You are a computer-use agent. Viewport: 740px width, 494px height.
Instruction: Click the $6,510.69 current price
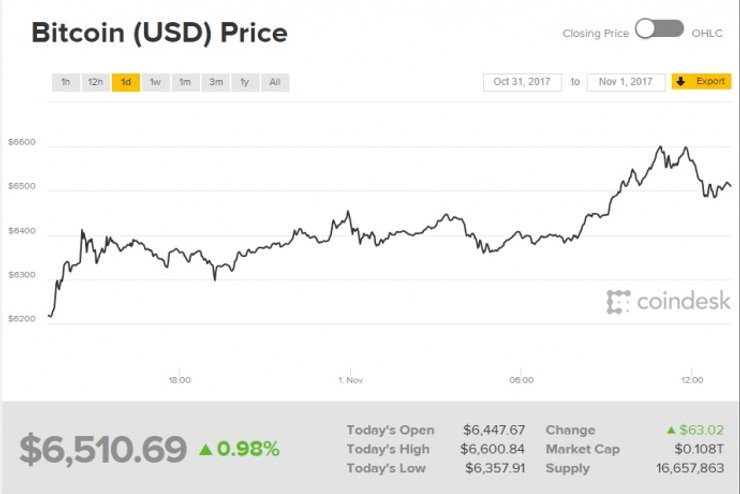click(x=103, y=450)
